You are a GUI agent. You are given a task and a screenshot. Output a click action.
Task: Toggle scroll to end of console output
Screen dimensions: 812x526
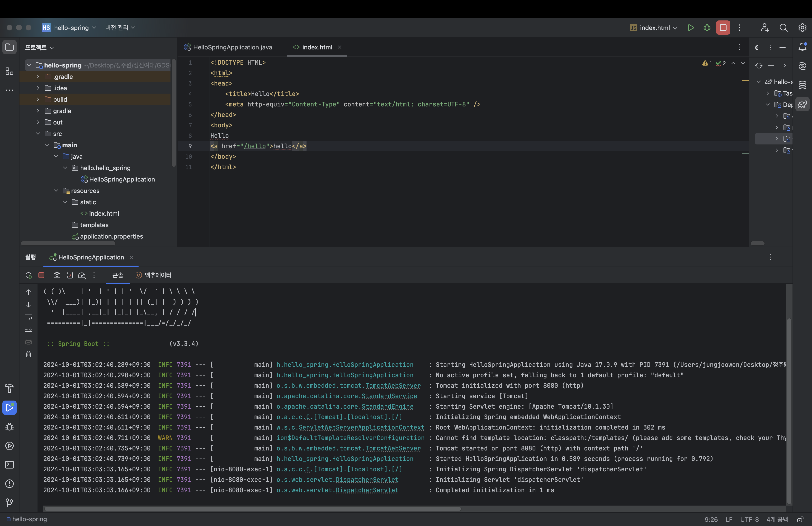coord(29,329)
